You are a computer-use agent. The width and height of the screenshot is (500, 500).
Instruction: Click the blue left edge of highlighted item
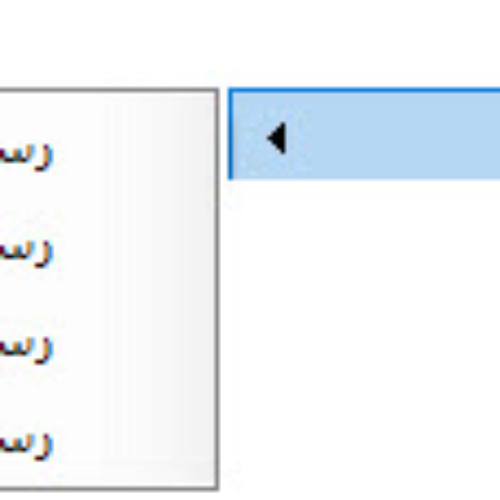pos(230,134)
